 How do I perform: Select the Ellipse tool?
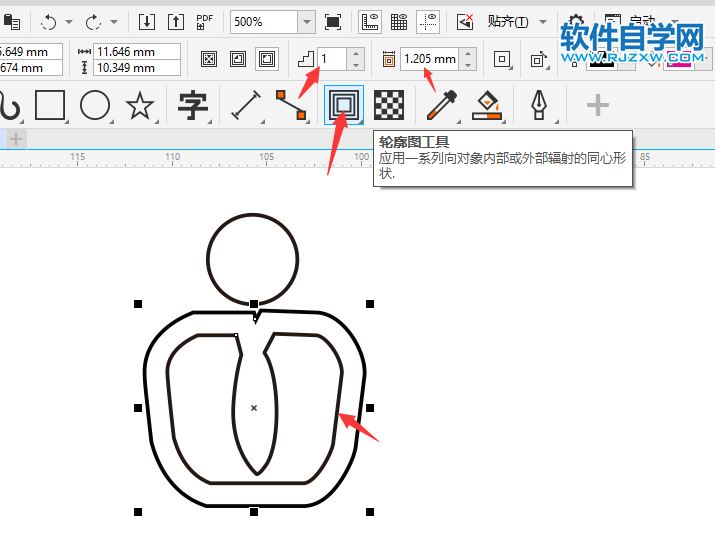(95, 105)
